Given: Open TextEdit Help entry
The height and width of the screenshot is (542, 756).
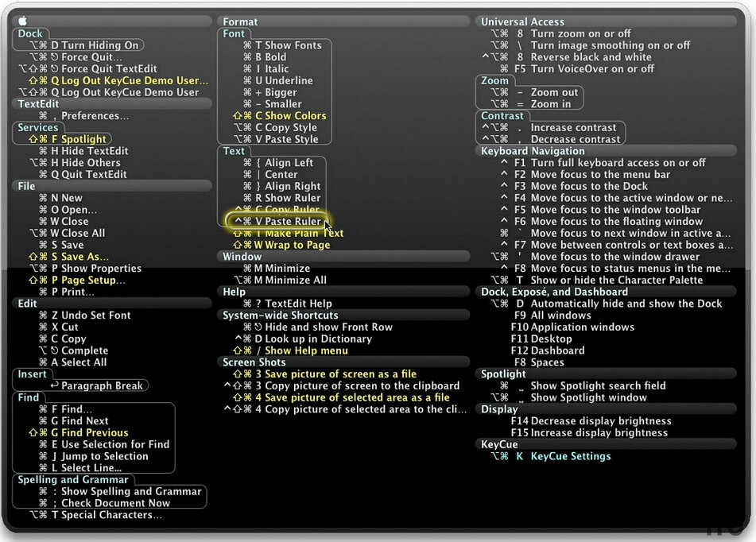Looking at the screenshot, I should pos(287,304).
